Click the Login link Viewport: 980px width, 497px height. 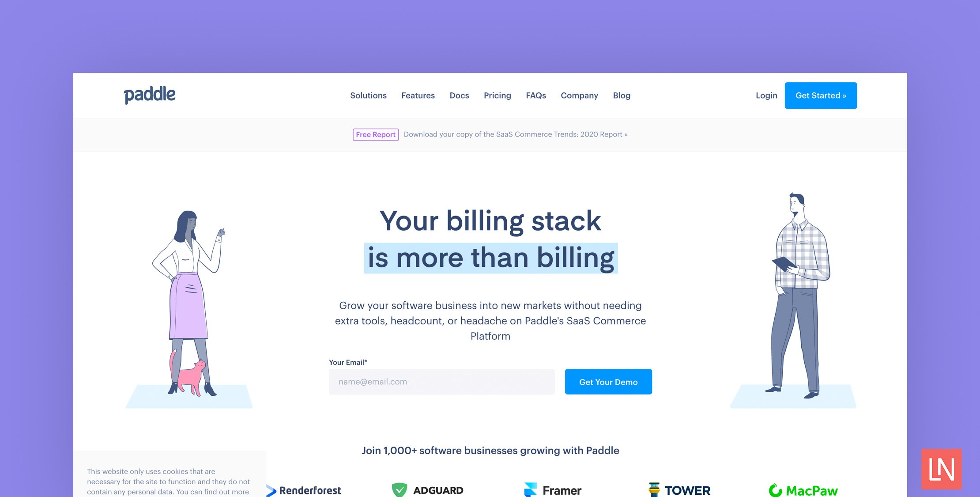point(767,95)
